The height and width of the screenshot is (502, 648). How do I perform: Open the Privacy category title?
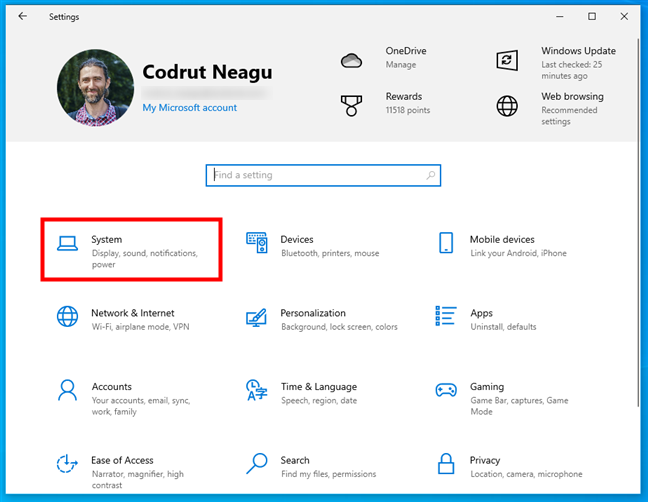tap(485, 461)
